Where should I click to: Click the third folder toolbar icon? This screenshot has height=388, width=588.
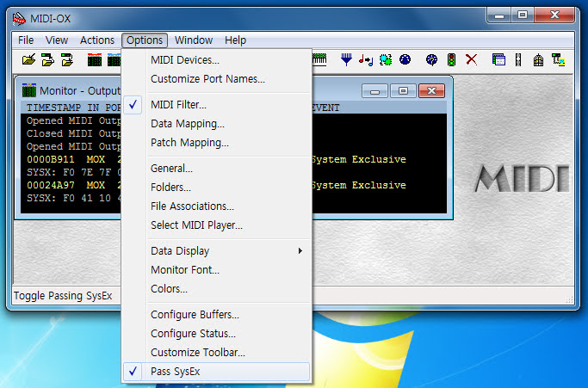(x=67, y=60)
